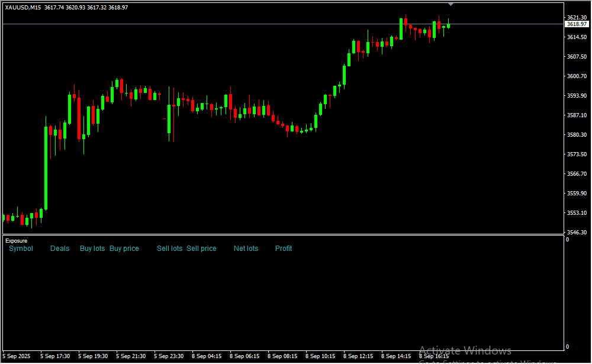Select the Buy price column header
This screenshot has width=592, height=364.
coord(124,249)
